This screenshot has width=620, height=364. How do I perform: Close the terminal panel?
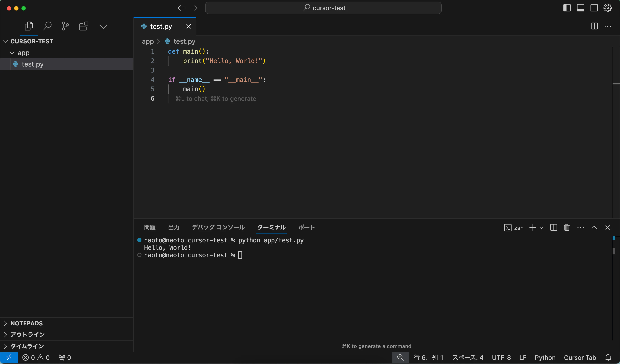click(607, 227)
